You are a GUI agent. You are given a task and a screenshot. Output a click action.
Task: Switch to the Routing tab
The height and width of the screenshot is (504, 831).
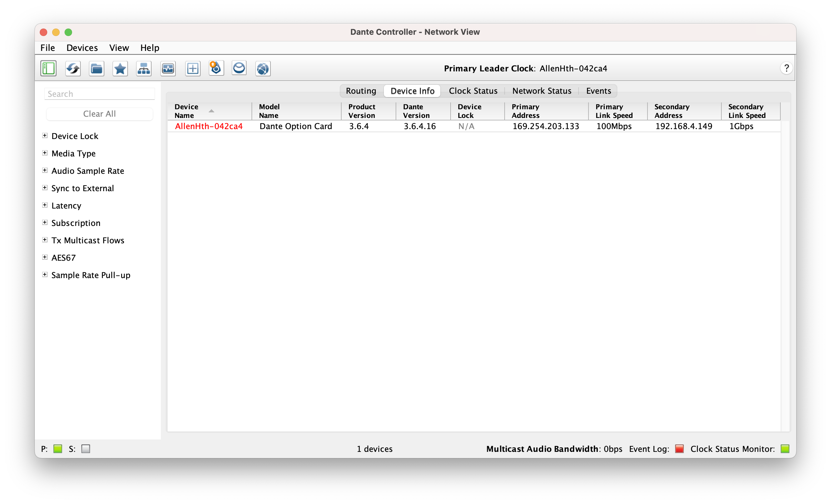pos(361,91)
